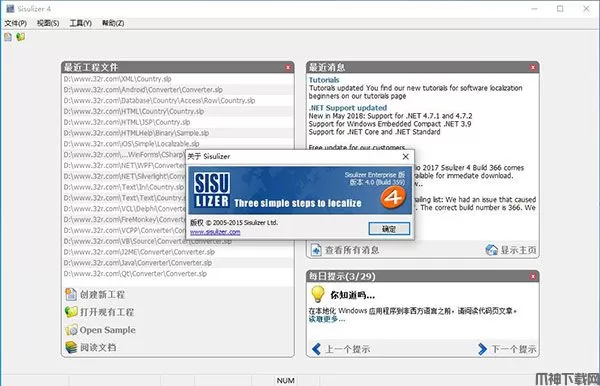600x386 pixels.
Task: Click the previous tip arrow icon
Action: coord(316,349)
